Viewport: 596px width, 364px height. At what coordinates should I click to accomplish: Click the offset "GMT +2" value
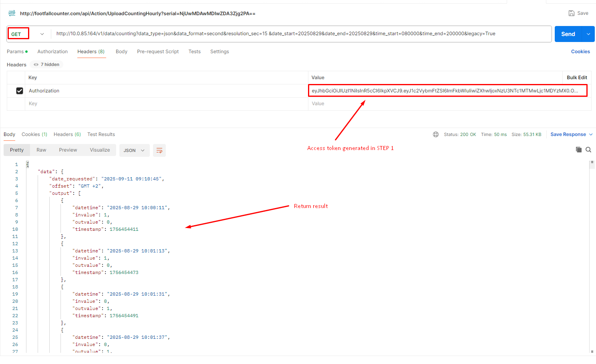(x=90, y=186)
